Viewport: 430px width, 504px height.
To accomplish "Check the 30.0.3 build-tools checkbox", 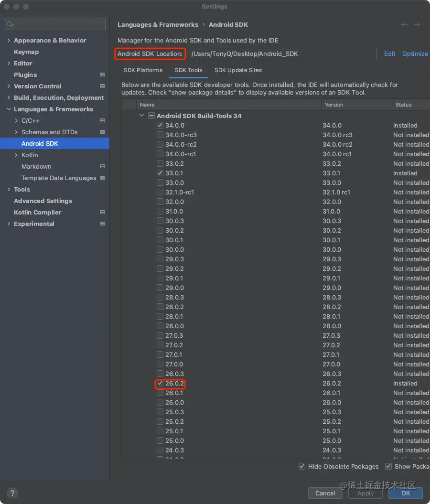I will point(160,221).
